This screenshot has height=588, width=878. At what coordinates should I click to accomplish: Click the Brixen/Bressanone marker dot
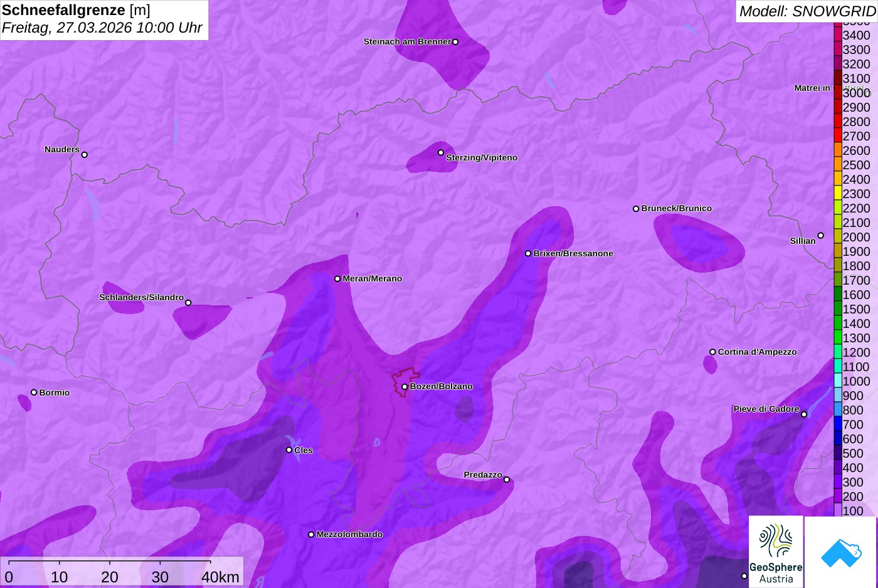point(528,254)
